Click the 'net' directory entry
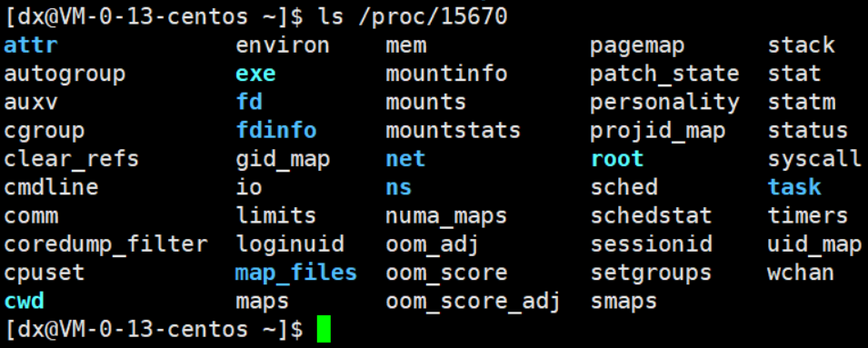Image resolution: width=868 pixels, height=348 pixels. (x=405, y=160)
